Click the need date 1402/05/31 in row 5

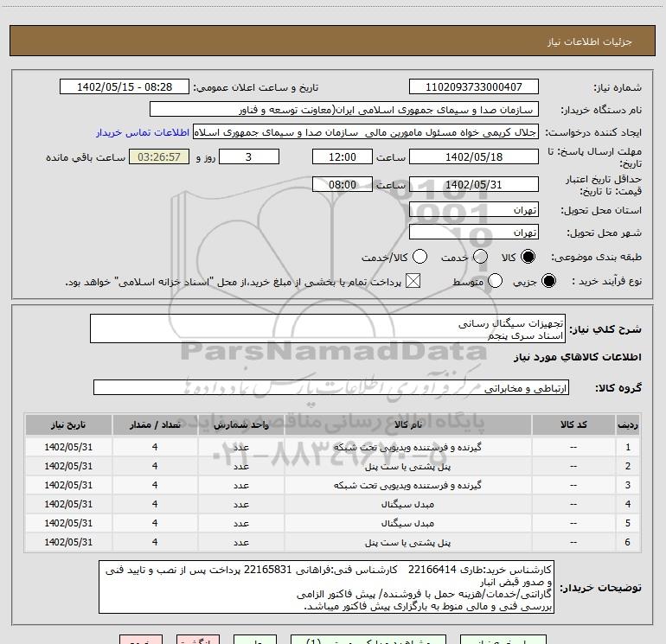click(x=68, y=524)
